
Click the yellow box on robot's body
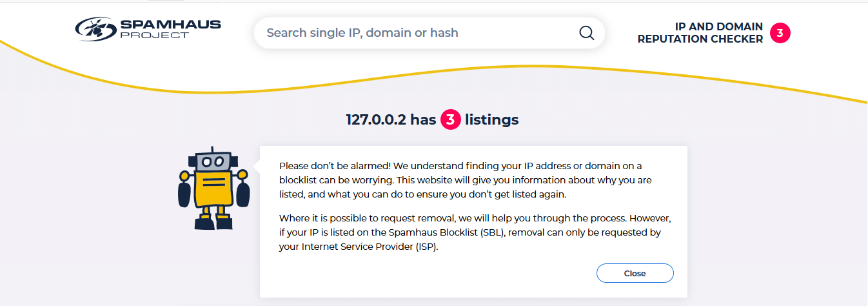(x=213, y=187)
